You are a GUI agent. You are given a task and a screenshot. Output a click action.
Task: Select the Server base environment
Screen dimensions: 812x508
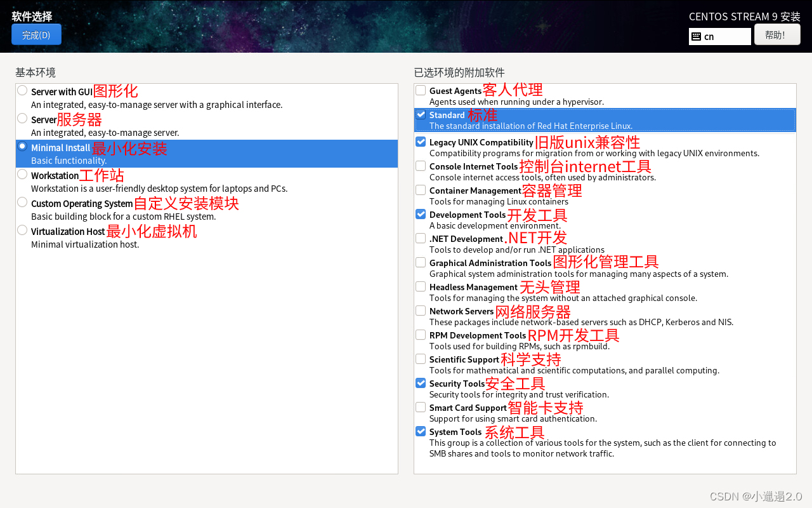click(22, 117)
